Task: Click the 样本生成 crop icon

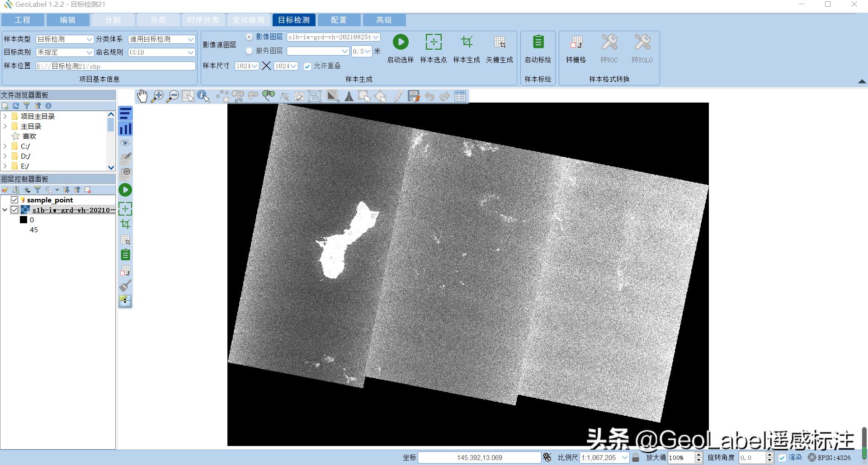Action: tap(466, 42)
